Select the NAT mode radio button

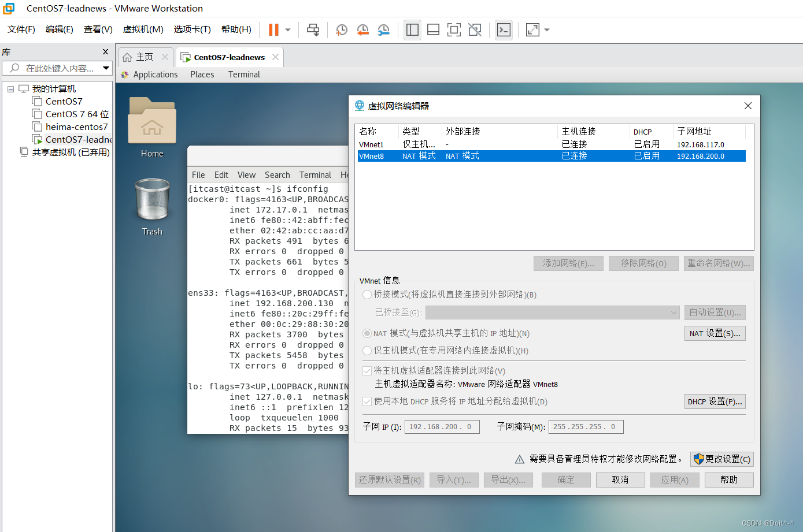click(367, 333)
